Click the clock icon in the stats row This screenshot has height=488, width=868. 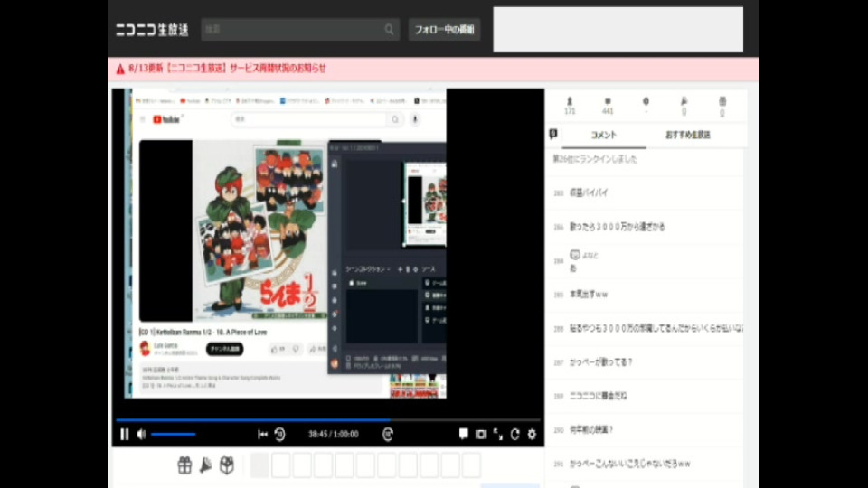[646, 101]
